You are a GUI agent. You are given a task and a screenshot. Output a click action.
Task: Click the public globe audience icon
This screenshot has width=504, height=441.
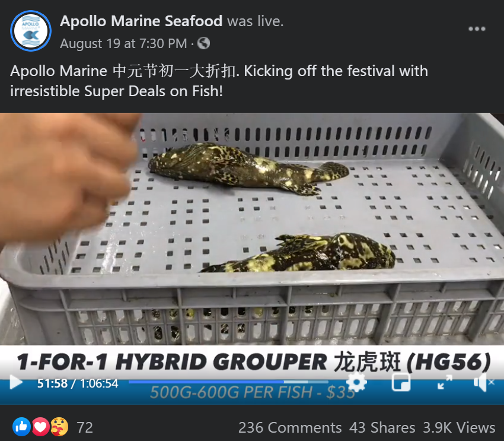click(203, 43)
